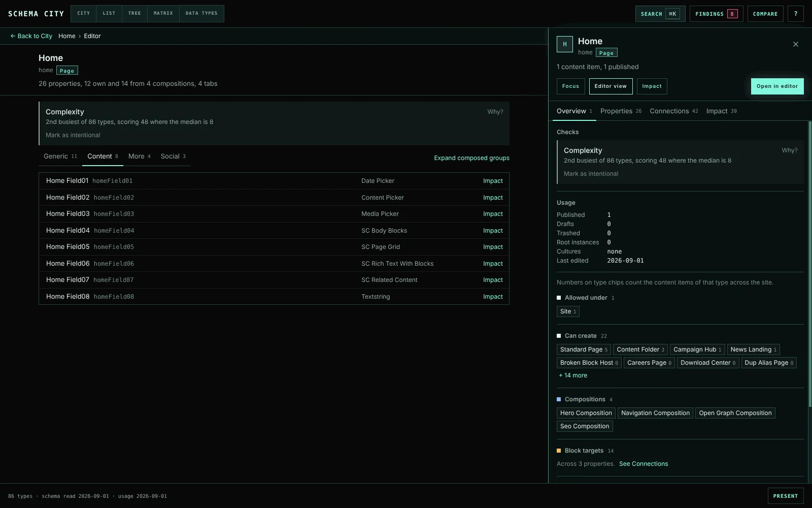Screen dimensions: 812x508
Task: Close the Home side panel
Action: point(796,44)
